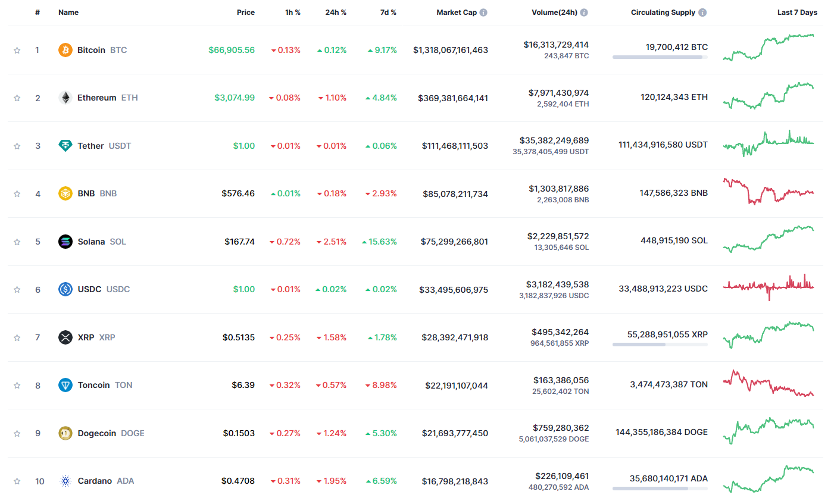Click Bitcoin's volume $16,313,729,414
Screen dimensions: 834x504
pos(556,45)
